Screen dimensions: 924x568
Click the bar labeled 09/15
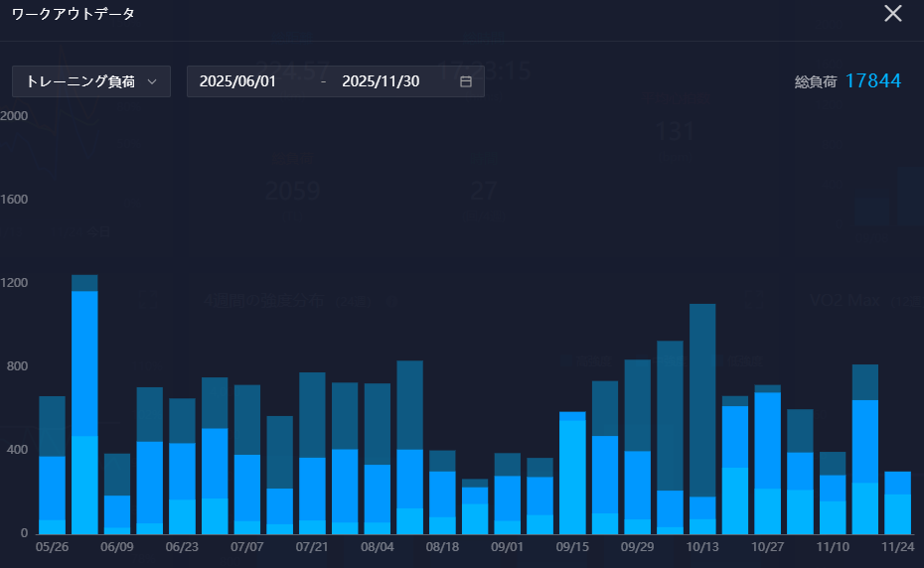pos(572,474)
